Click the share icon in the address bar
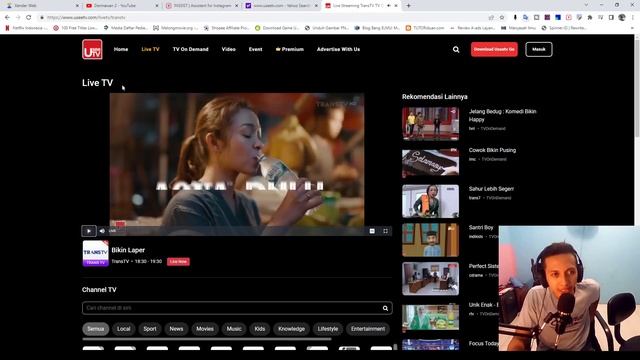Screen dimensions: 640x360 pos(491,18)
